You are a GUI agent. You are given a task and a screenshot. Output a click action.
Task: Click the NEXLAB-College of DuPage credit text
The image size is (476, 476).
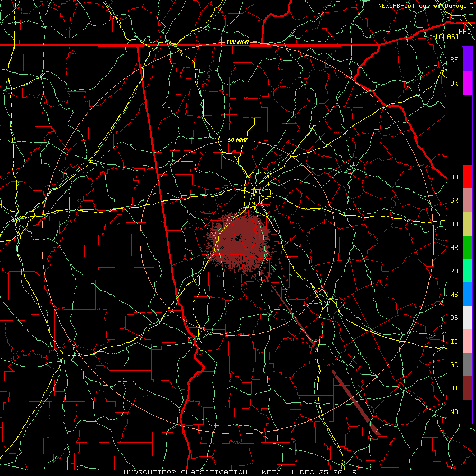point(422,6)
